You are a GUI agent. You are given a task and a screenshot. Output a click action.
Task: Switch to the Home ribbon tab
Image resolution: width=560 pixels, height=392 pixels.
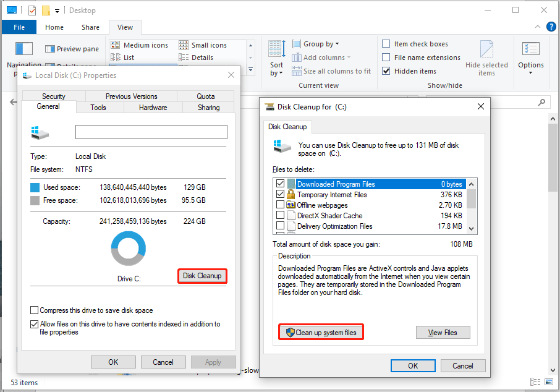point(54,27)
